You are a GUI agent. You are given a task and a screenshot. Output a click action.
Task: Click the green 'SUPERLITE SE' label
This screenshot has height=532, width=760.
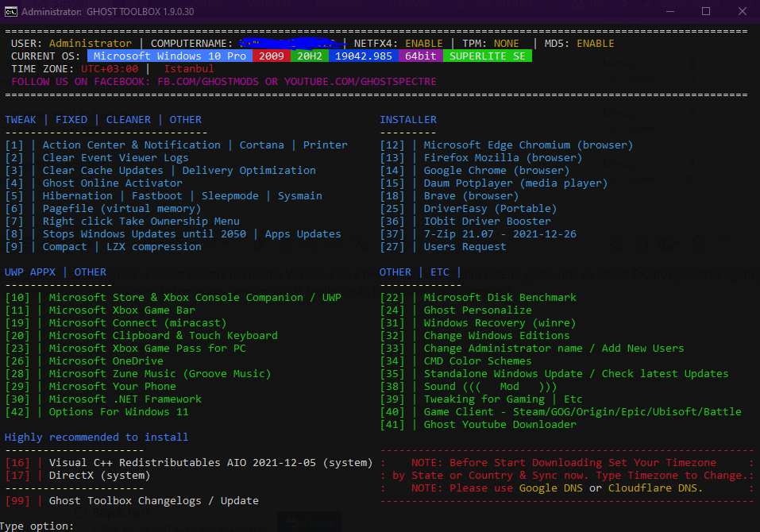tap(487, 56)
